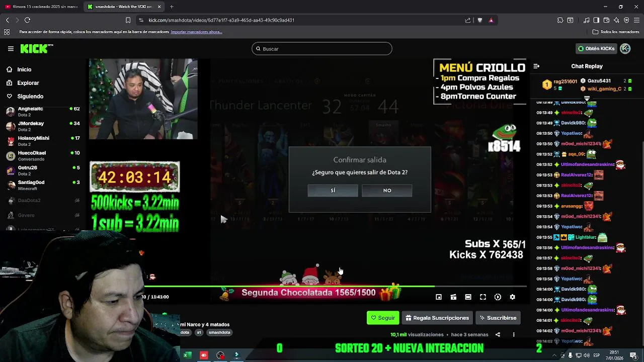This screenshot has width=644, height=362.
Task: Click the smashdota tag chip
Action: tap(219, 332)
